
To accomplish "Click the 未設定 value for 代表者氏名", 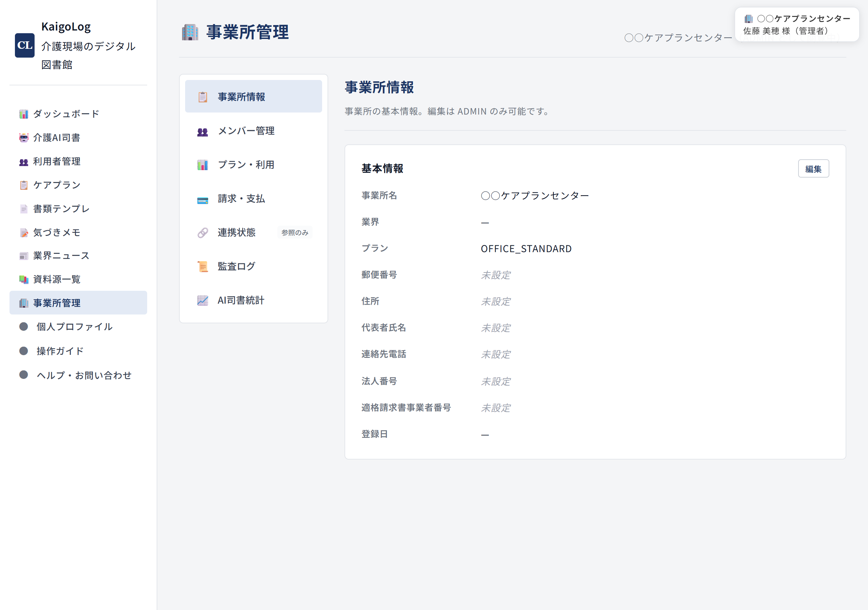I will tap(496, 328).
